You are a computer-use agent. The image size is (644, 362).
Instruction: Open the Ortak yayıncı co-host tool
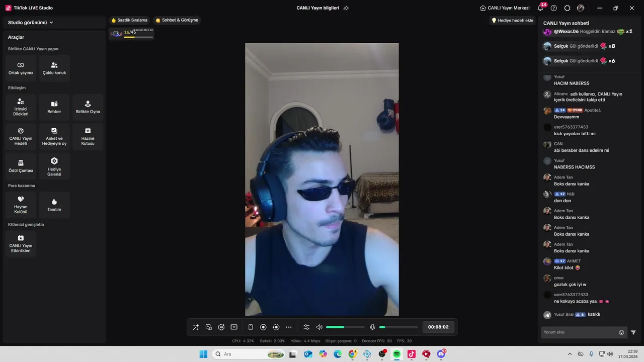pos(21,68)
